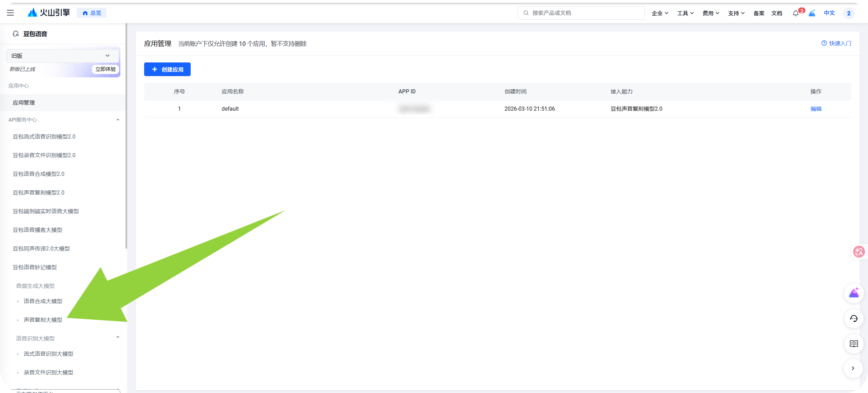
Task: Open the AI assistant icon in header
Action: (812, 13)
